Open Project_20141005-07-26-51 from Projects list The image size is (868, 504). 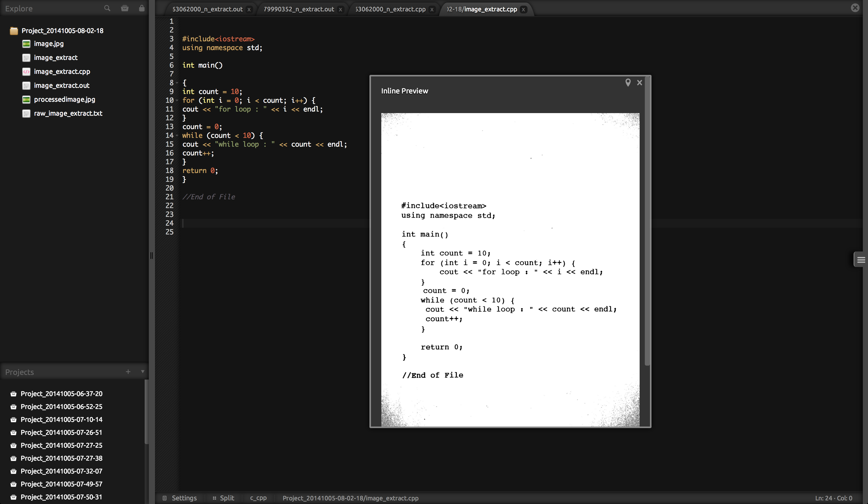pos(61,433)
